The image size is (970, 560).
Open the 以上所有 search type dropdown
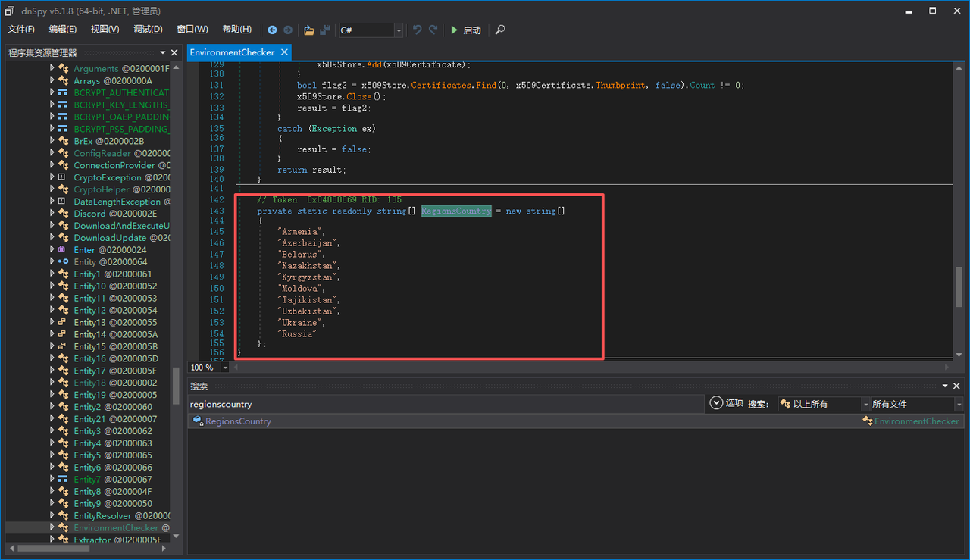[x=826, y=404]
